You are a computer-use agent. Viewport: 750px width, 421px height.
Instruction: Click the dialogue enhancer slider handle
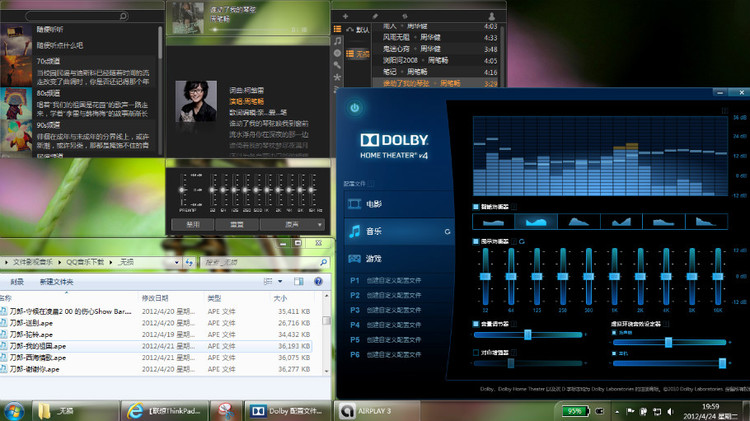point(511,363)
